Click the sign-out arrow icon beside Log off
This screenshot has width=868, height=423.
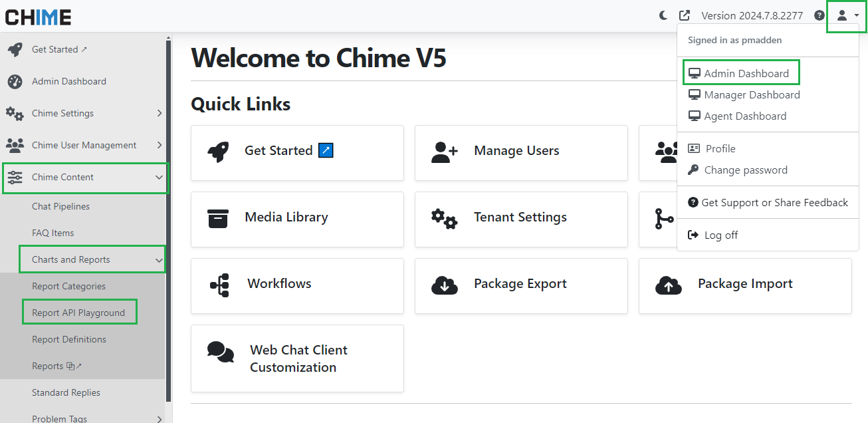(x=693, y=235)
